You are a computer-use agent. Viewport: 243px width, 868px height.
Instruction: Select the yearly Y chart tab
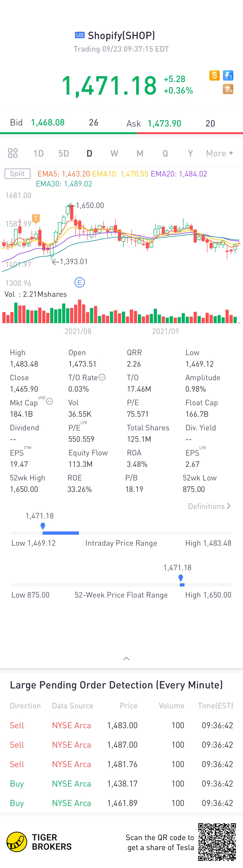coord(191,153)
